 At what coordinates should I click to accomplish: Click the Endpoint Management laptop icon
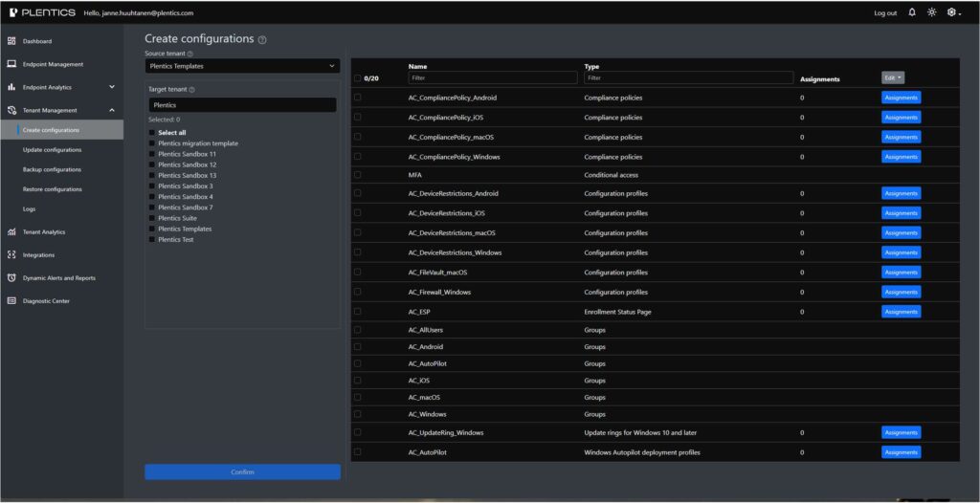[x=11, y=64]
